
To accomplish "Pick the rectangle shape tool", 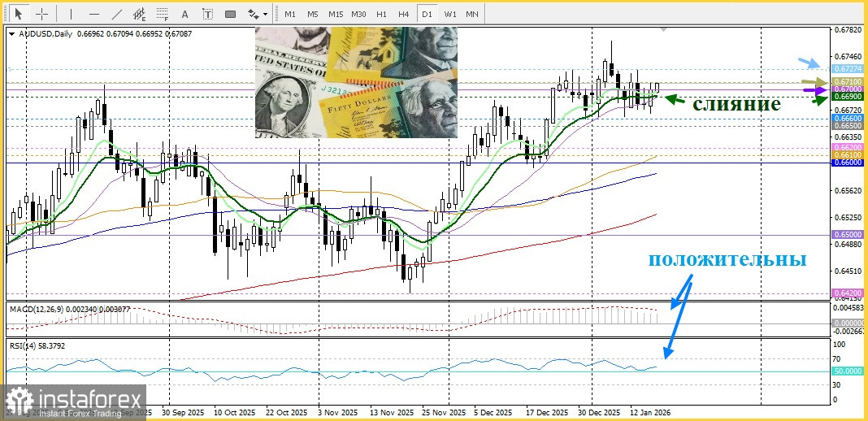I will pyautogui.click(x=230, y=14).
